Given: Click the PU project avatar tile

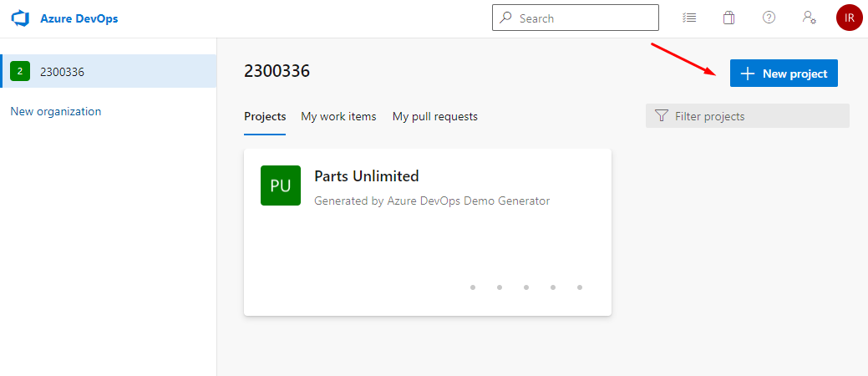Looking at the screenshot, I should (281, 185).
